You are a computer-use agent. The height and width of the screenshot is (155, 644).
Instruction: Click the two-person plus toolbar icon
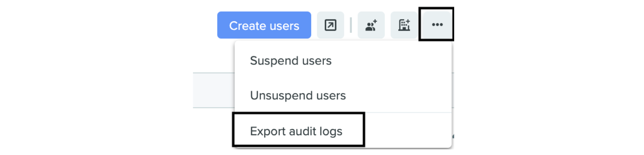(x=371, y=25)
